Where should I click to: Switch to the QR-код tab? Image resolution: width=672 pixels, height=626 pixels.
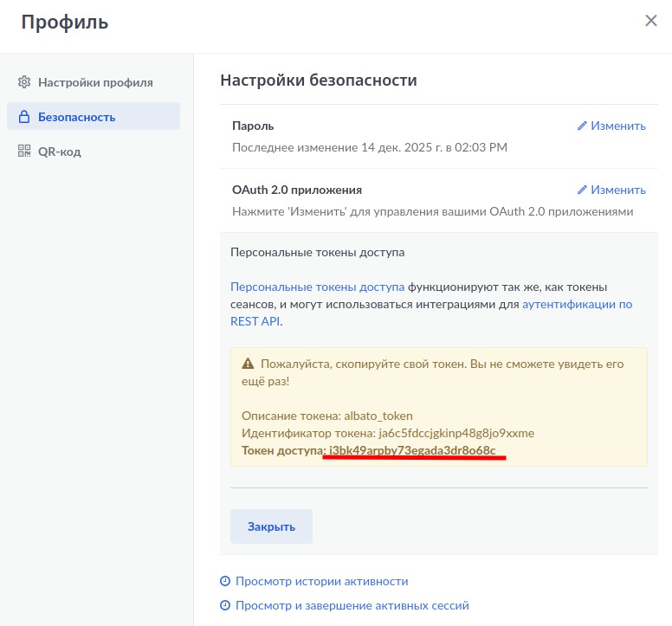[x=59, y=152]
